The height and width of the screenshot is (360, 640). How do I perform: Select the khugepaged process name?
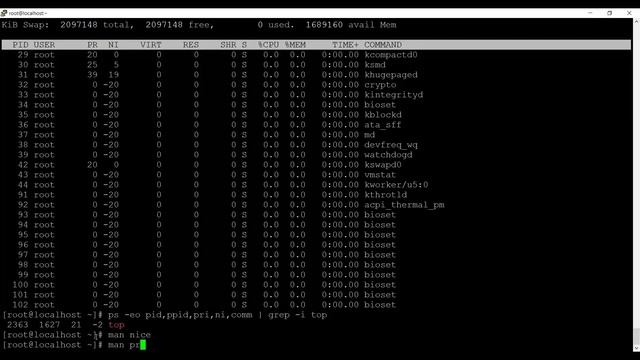[391, 75]
